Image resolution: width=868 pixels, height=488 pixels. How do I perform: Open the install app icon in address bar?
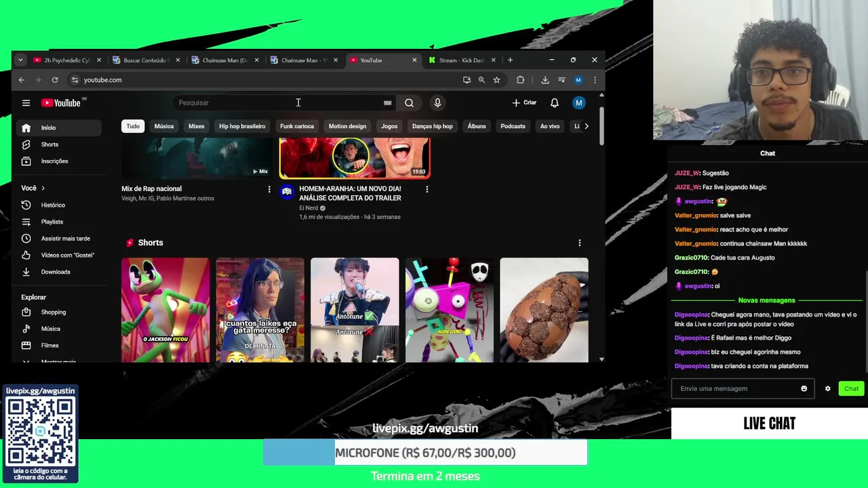click(467, 80)
